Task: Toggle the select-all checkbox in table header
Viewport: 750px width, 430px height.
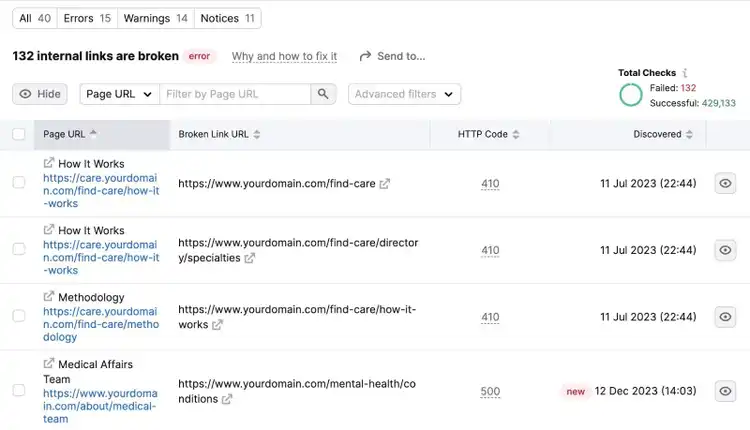Action: [x=19, y=134]
